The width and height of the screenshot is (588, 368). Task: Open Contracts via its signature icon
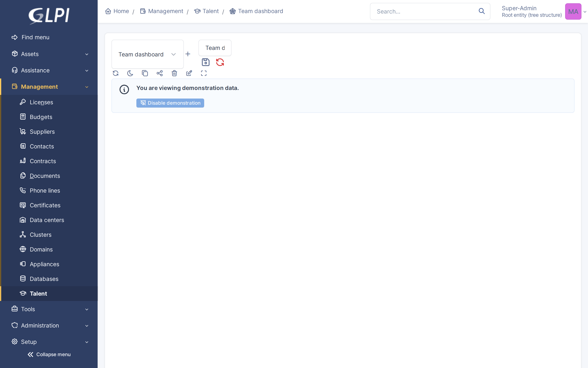coord(23,161)
